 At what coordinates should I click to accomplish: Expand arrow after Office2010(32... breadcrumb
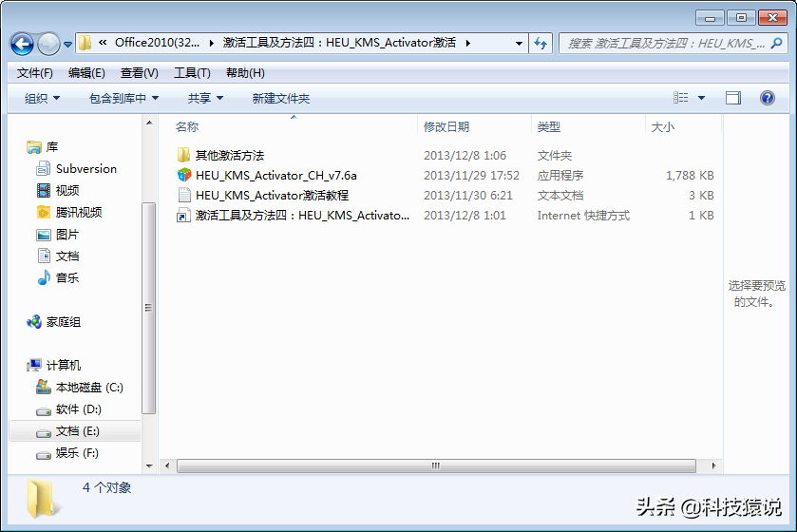pos(212,43)
